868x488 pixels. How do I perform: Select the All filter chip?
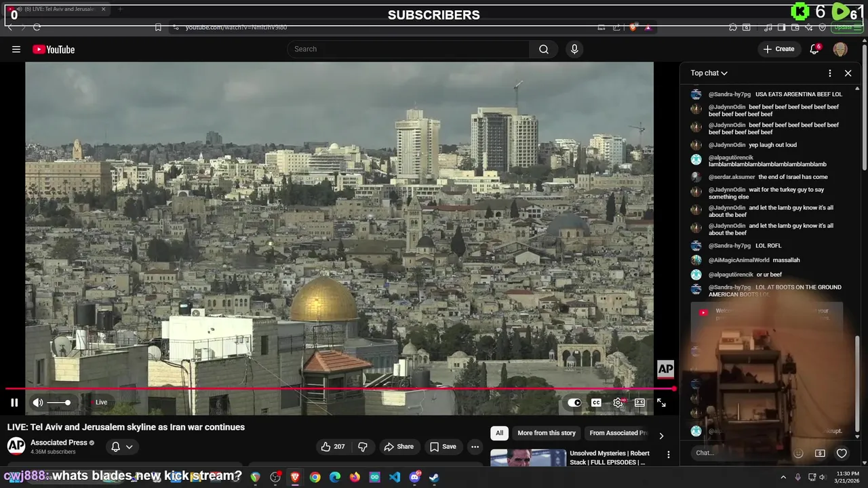coord(499,433)
